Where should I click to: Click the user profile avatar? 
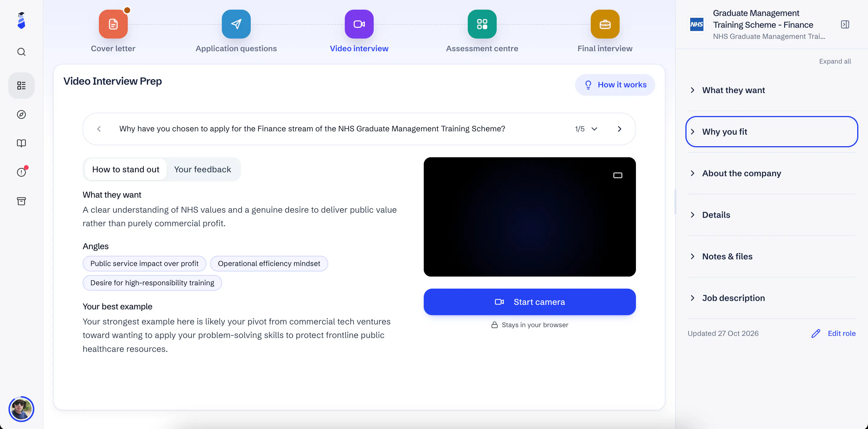[x=21, y=409]
